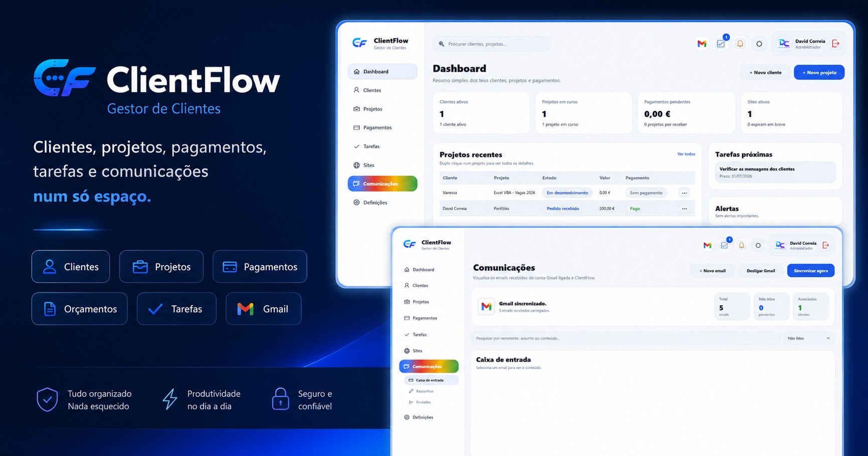Open Definições in the Comunicações window sidebar
This screenshot has width=868, height=456.
[x=429, y=417]
